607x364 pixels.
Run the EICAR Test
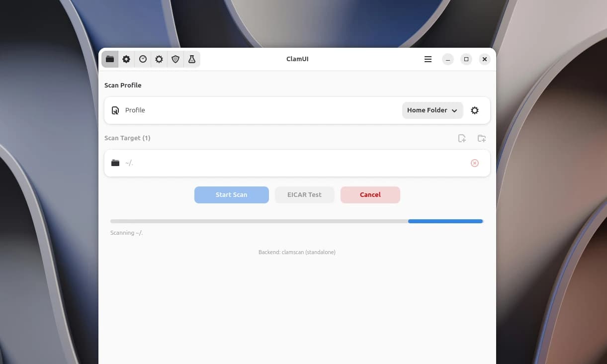pyautogui.click(x=304, y=194)
